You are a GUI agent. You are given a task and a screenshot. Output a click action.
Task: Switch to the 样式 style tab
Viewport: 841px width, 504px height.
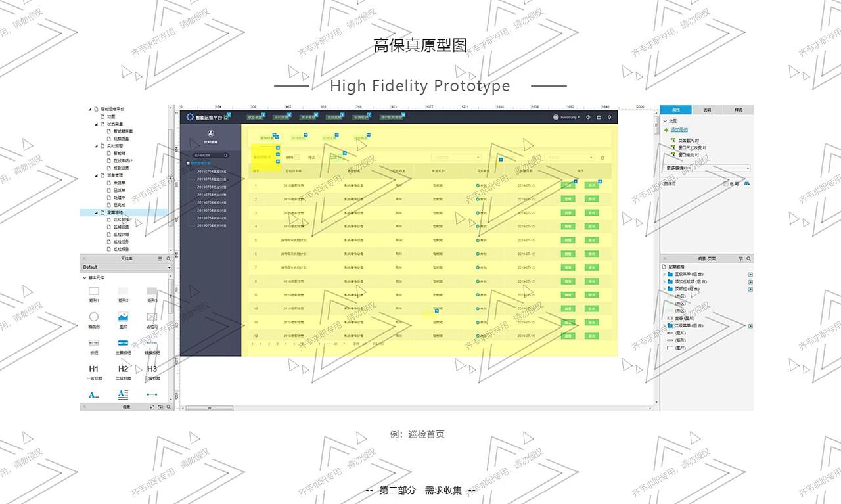click(738, 110)
